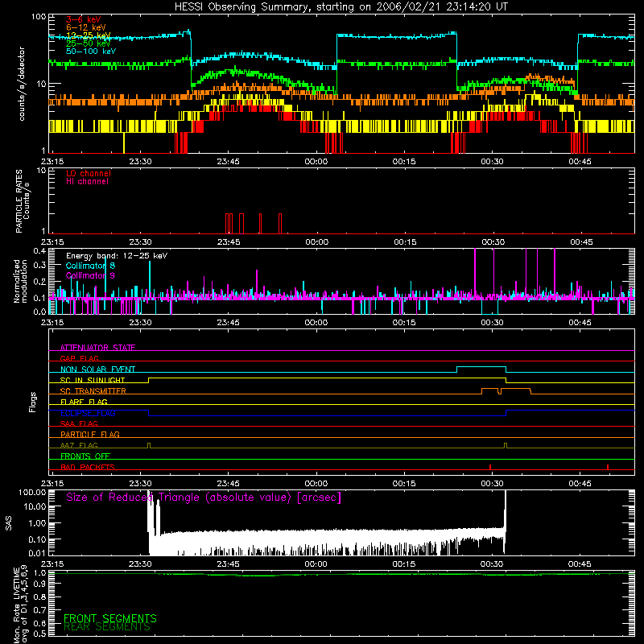644x644 pixels.
Task: Click the SC IN SUNLIGHT flag label
Action: tap(93, 380)
